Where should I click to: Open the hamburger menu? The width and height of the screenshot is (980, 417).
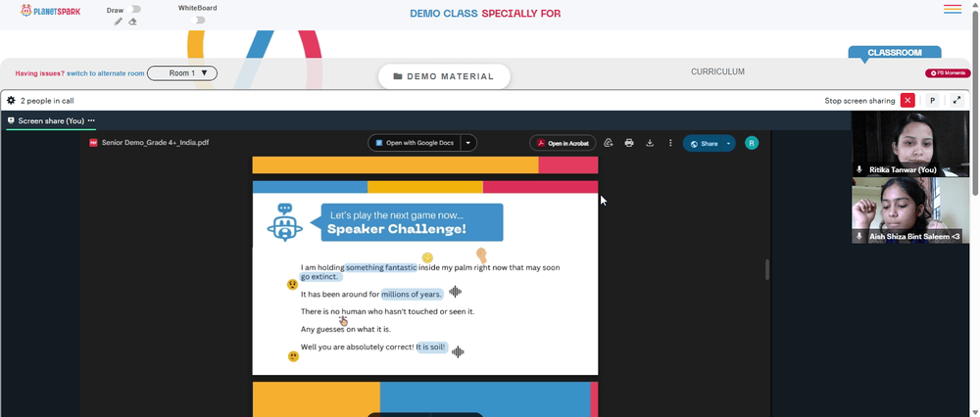pyautogui.click(x=953, y=9)
